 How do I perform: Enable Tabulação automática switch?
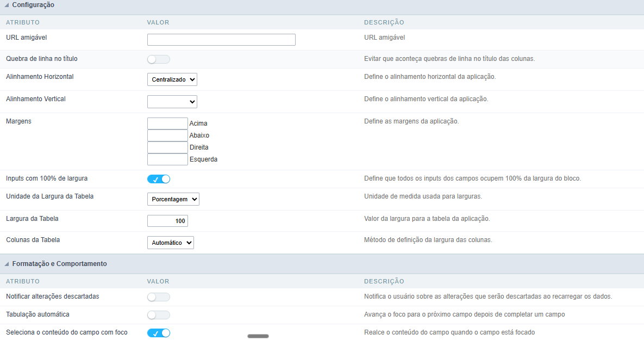pyautogui.click(x=159, y=315)
